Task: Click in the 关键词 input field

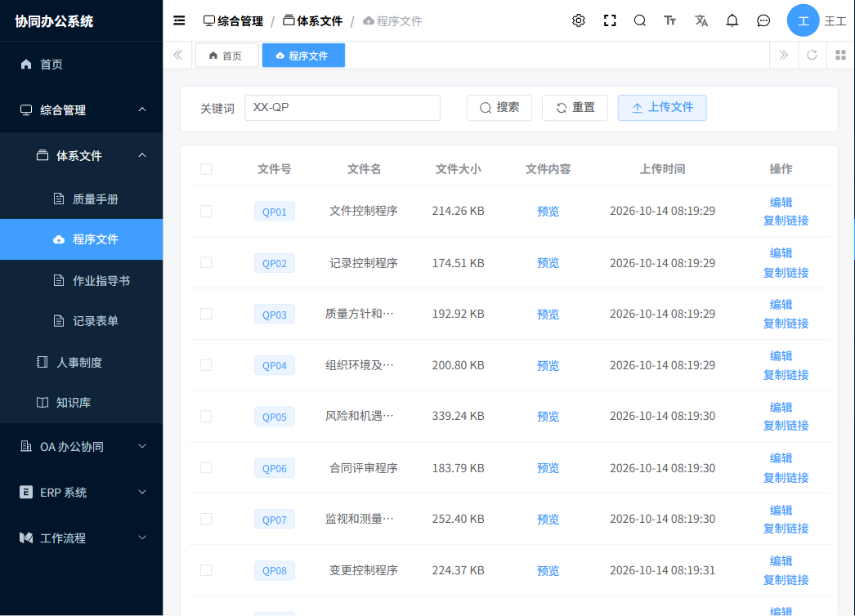Action: tap(342, 107)
